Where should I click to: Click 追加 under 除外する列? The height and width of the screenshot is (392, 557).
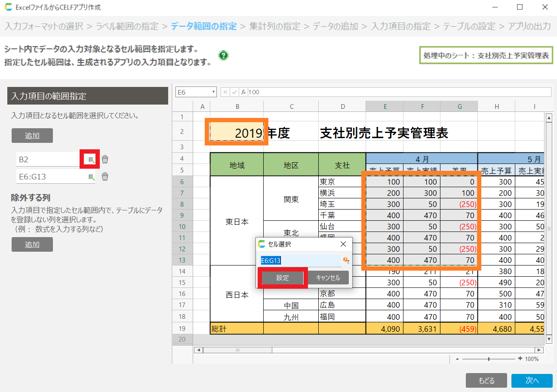pos(32,244)
